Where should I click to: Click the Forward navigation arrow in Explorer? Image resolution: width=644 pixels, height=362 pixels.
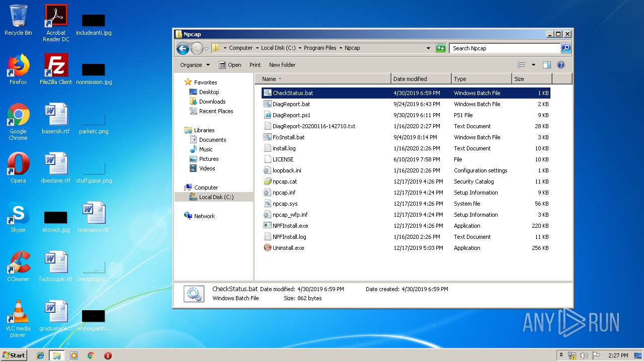[x=197, y=48]
